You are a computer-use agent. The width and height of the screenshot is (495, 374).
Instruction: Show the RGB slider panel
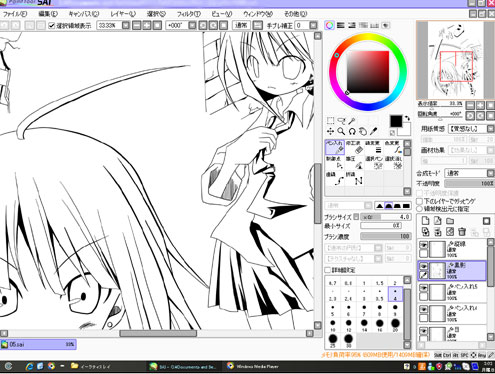pos(340,25)
